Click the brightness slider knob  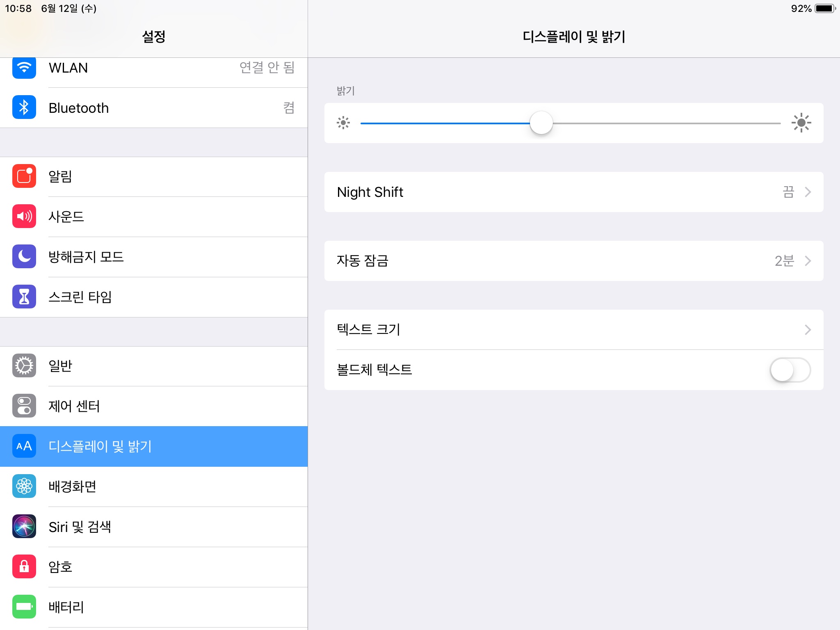[541, 123]
